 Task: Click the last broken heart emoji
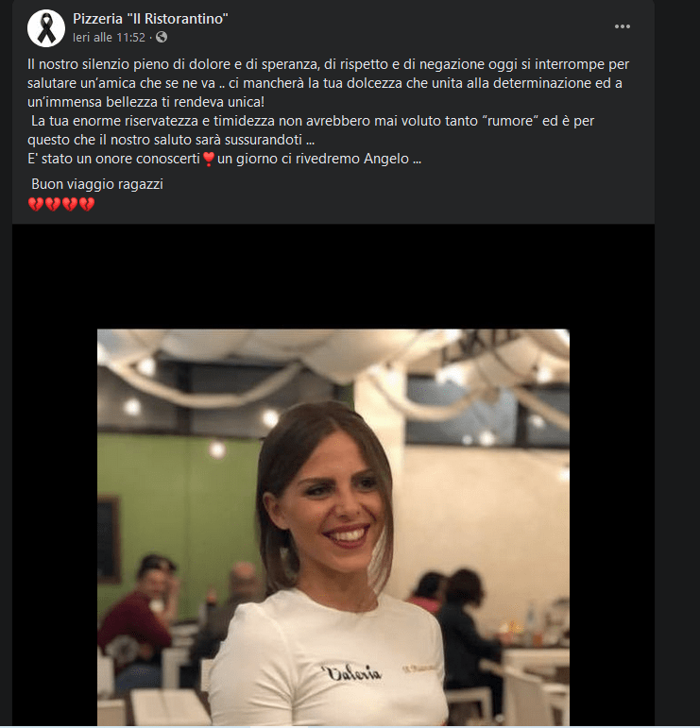[x=87, y=204]
